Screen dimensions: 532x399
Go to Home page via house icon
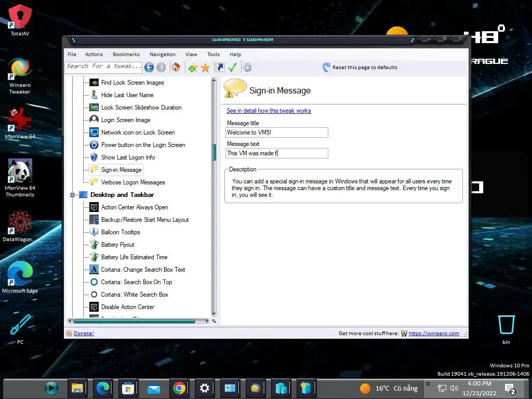click(x=176, y=67)
